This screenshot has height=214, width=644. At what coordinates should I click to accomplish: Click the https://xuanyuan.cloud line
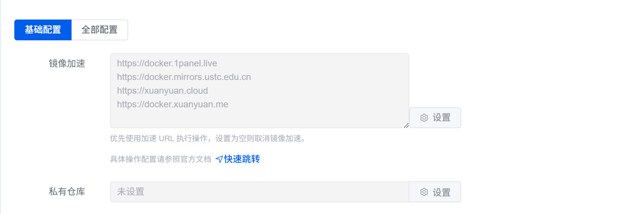pos(162,91)
